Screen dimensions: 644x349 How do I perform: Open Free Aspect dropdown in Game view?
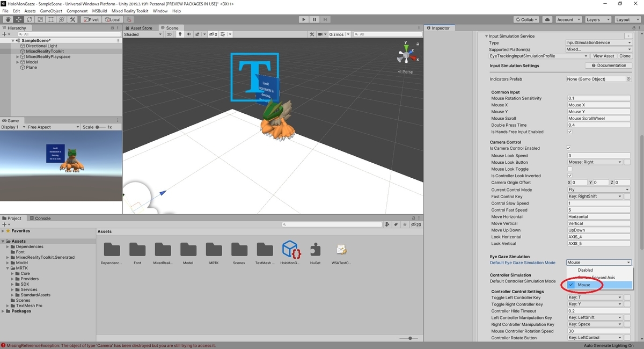pos(53,127)
